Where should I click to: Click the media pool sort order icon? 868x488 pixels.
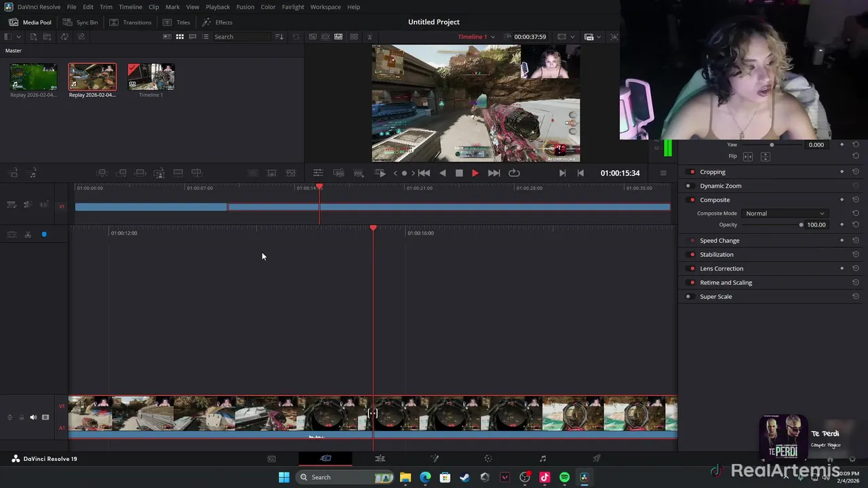pos(279,37)
